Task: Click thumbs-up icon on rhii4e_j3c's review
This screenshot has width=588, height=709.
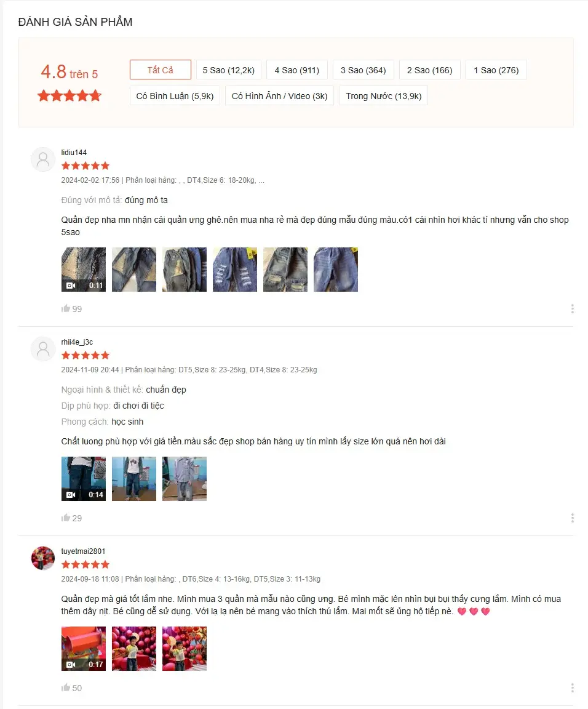Action: pyautogui.click(x=66, y=518)
